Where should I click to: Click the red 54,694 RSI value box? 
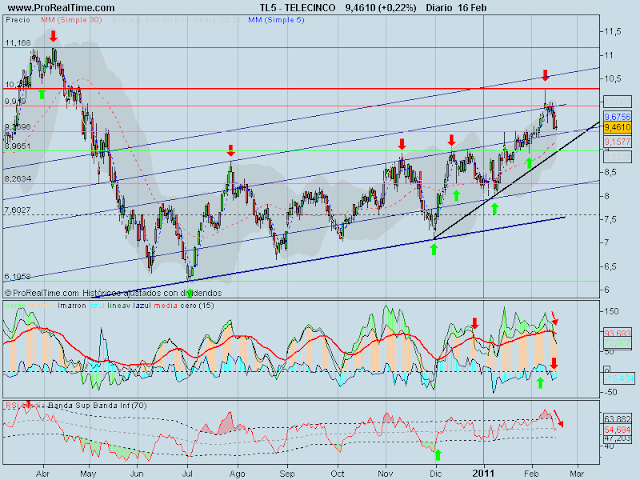coord(618,430)
